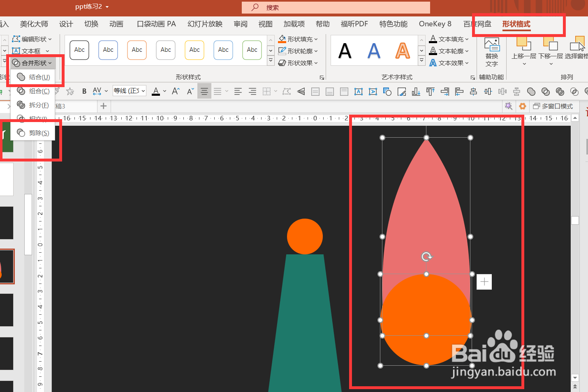Open the 选择窗格 selection pane
Screen dimensions: 588x392
[x=576, y=48]
